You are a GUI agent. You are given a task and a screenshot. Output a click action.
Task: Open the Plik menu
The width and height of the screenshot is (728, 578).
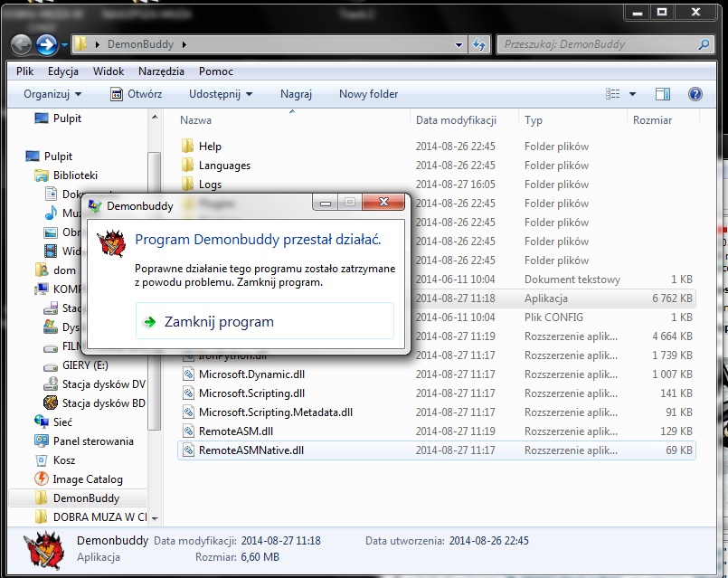tap(24, 71)
